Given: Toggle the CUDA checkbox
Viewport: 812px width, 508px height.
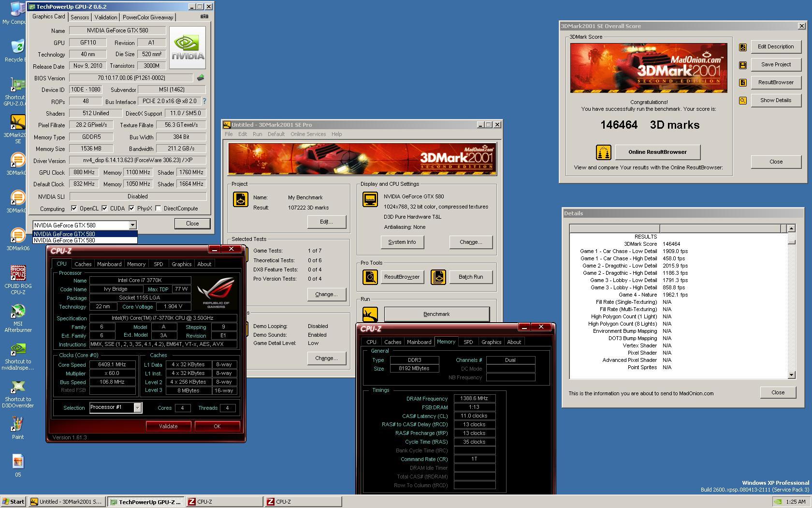Looking at the screenshot, I should pyautogui.click(x=104, y=209).
